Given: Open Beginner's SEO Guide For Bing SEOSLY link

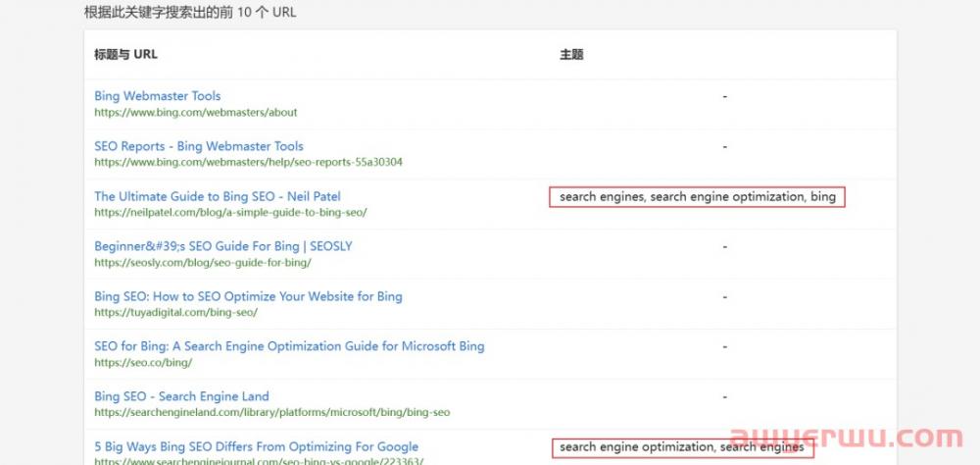Looking at the screenshot, I should pos(223,246).
